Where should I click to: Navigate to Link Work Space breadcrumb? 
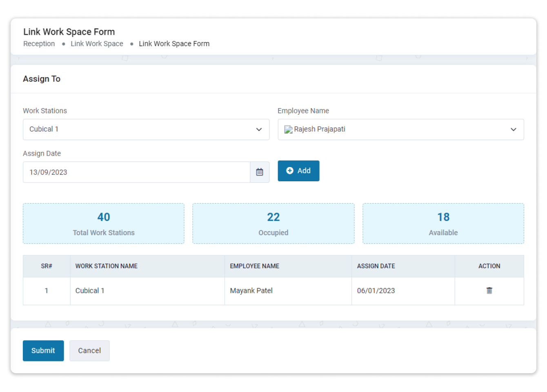pos(97,44)
